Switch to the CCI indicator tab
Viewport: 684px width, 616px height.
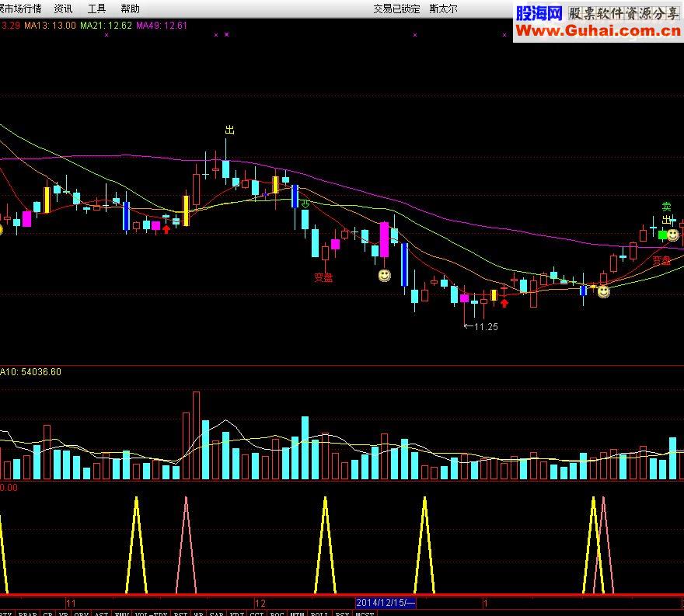(257, 614)
